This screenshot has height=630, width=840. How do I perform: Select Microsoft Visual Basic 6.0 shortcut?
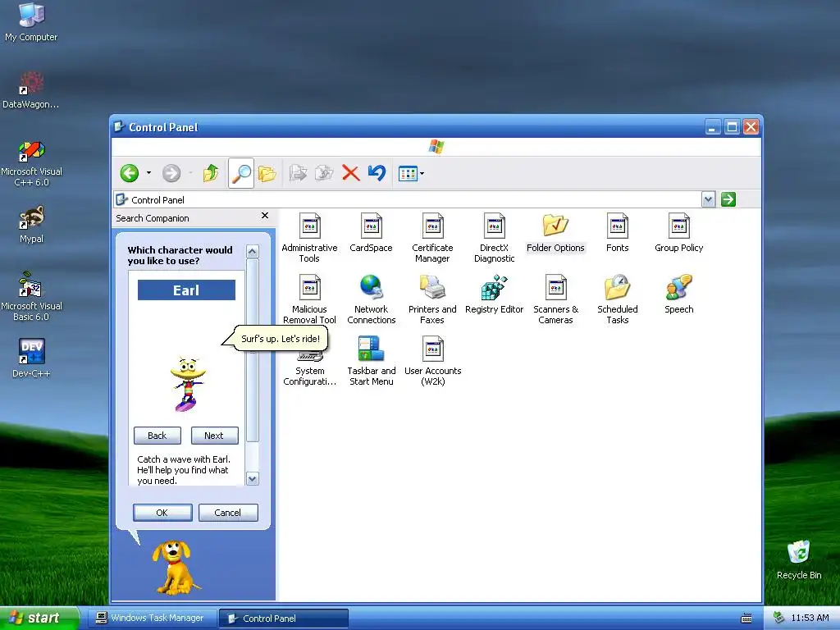point(31,297)
